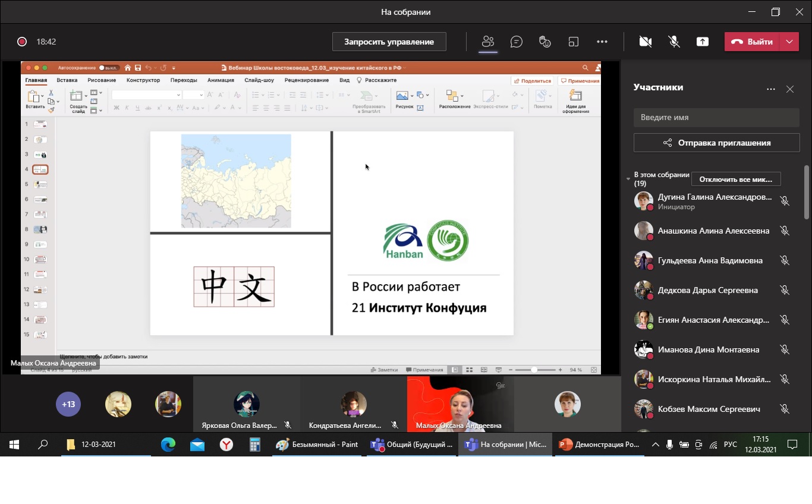This screenshot has width=812, height=504.
Task: Show the +13 more participants
Action: coord(68,404)
